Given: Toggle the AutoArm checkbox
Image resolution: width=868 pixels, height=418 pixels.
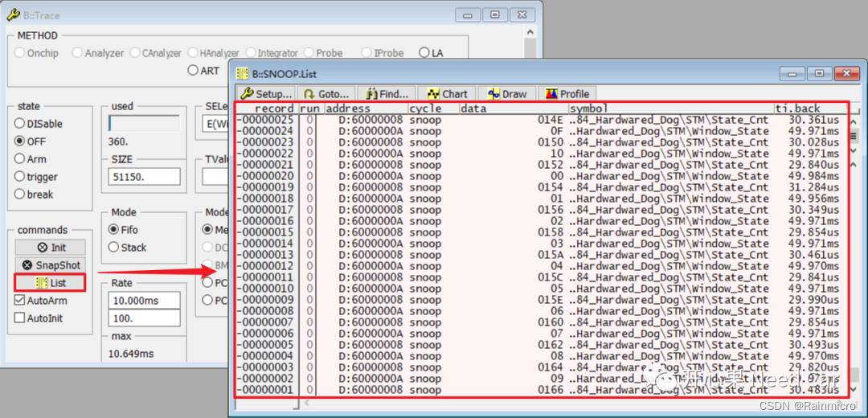Looking at the screenshot, I should coord(41,301).
